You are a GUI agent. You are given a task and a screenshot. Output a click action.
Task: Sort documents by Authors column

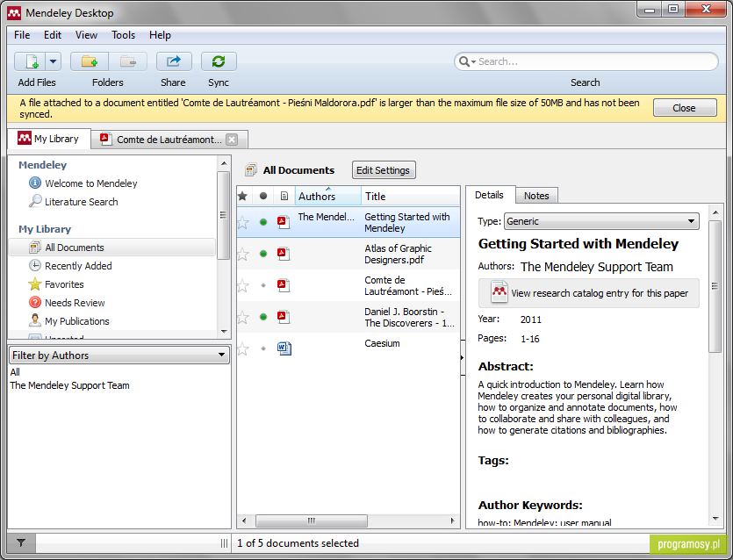[x=328, y=197]
